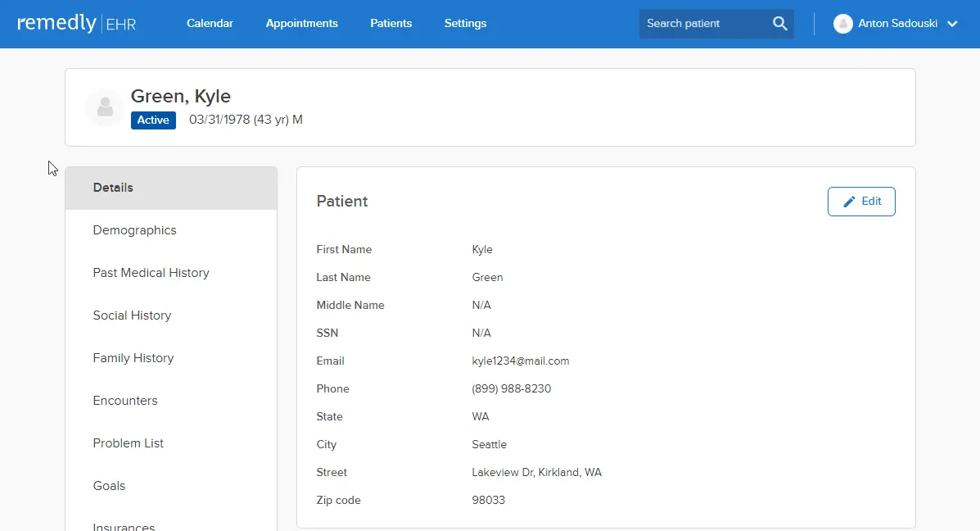The width and height of the screenshot is (980, 531).
Task: Click the Patient section heading
Action: point(342,202)
